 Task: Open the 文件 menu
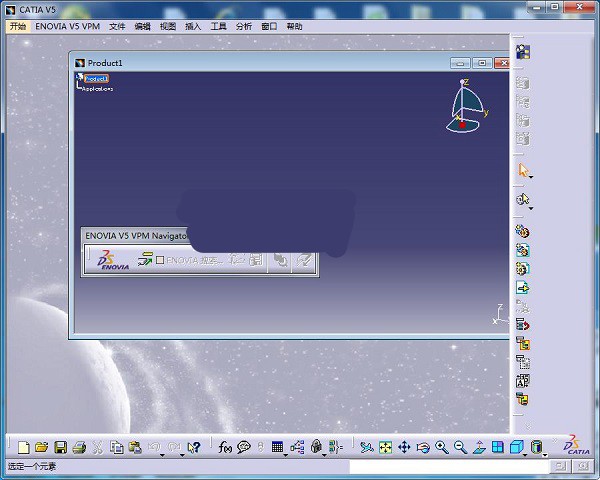[117, 26]
